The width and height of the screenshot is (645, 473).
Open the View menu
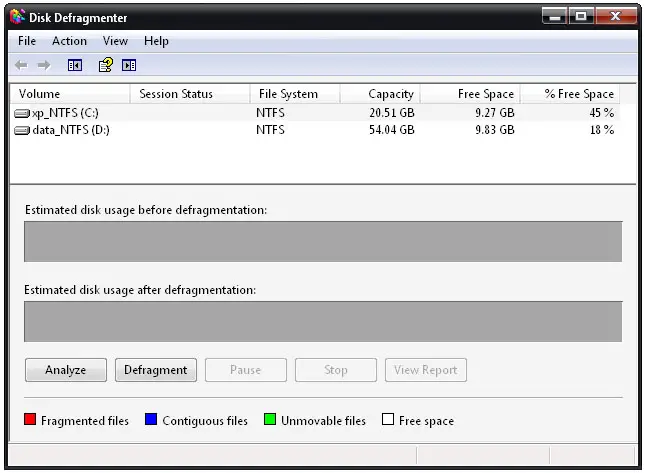(115, 41)
